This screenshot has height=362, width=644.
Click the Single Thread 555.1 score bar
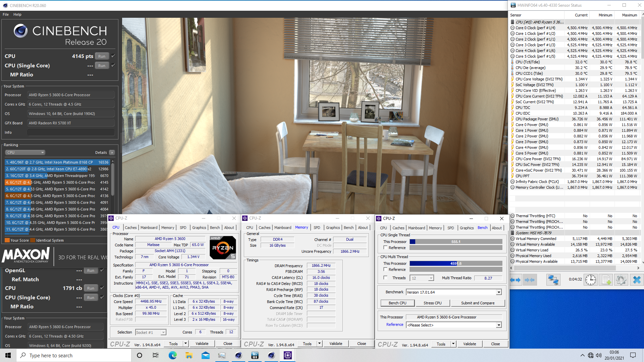pyautogui.click(x=456, y=242)
